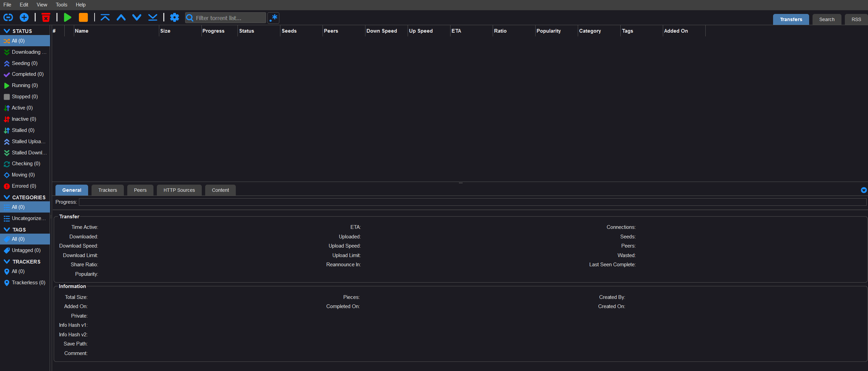The height and width of the screenshot is (371, 868).
Task: Select All (0) under Tags
Action: [25, 239]
